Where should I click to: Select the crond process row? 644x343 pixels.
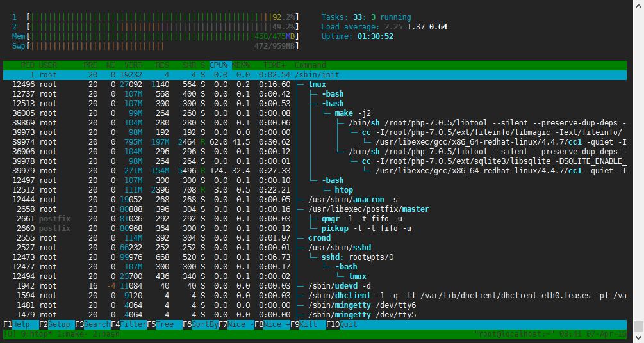tap(315, 238)
